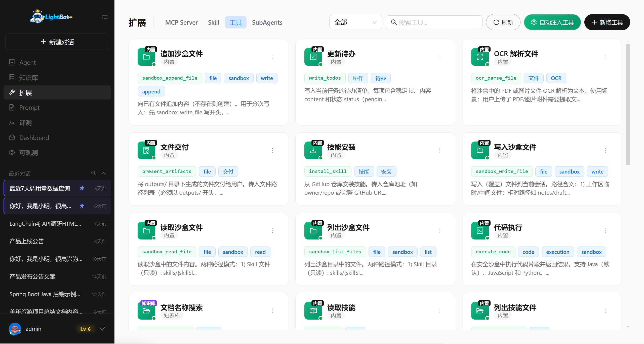The width and height of the screenshot is (644, 344).
Task: Open the 文件交付 tool icon
Action: click(146, 150)
